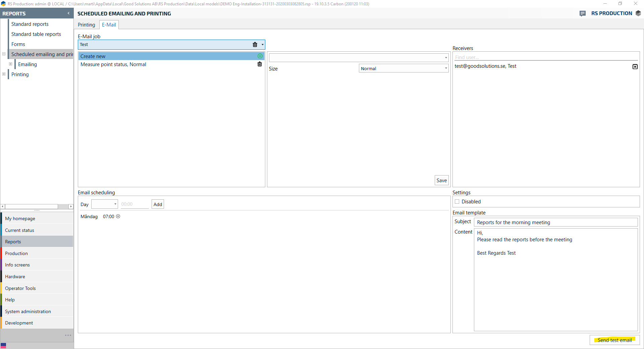Viewport: 644px width, 349px height.
Task: Collapse the Reports sidebar panel
Action: point(68,13)
